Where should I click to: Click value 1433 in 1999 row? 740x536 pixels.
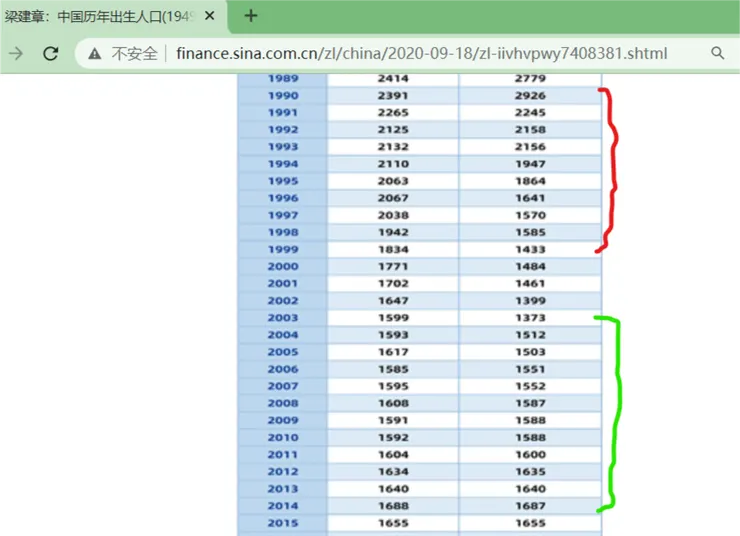(x=530, y=250)
